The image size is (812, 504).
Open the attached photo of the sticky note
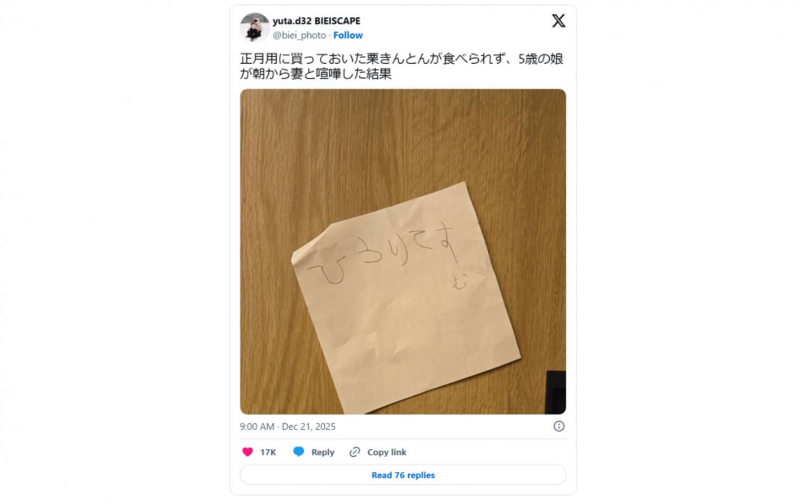click(x=403, y=251)
